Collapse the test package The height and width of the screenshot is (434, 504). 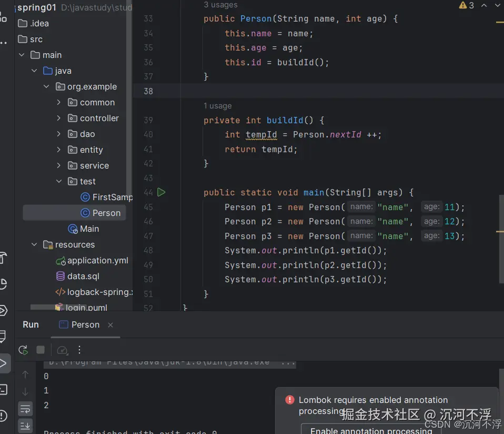pos(59,181)
